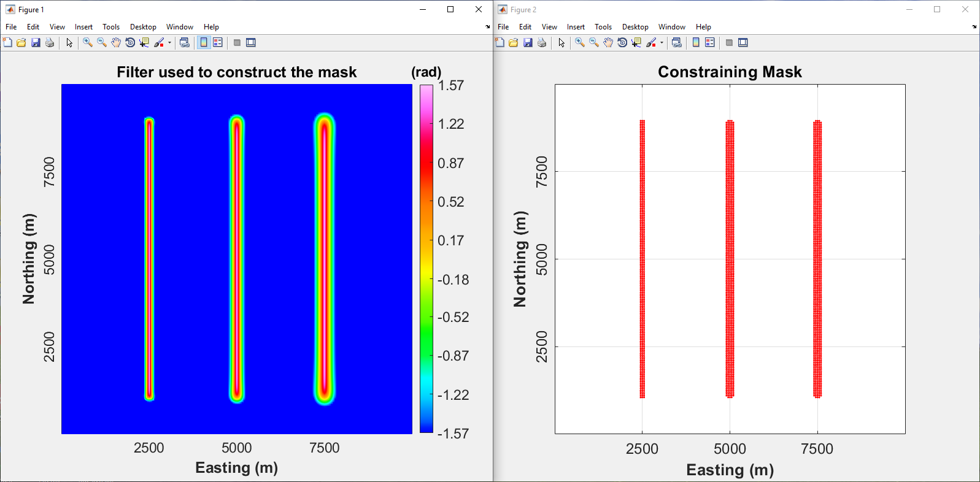
Task: Minimize the Figure 2 window
Action: 909,9
